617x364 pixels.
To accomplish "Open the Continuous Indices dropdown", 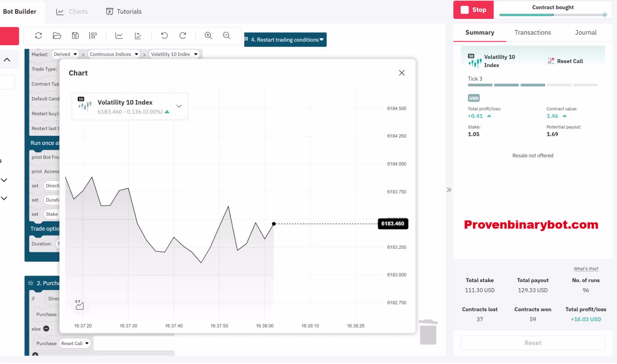I will coord(114,54).
